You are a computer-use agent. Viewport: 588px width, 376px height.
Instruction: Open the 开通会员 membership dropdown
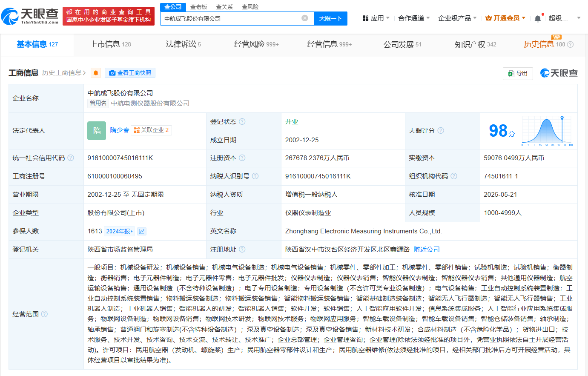coord(505,18)
